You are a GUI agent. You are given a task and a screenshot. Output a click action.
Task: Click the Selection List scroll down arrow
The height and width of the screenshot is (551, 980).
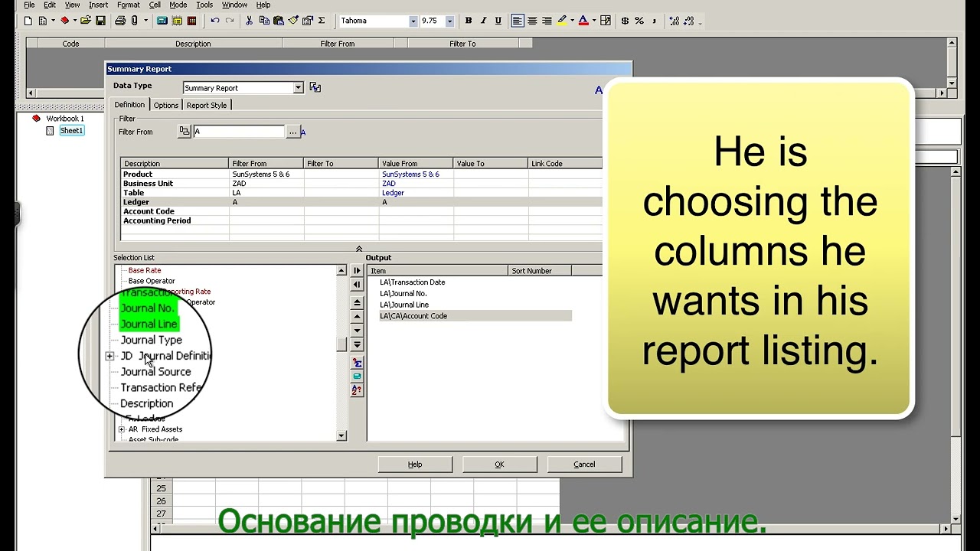[x=341, y=436]
